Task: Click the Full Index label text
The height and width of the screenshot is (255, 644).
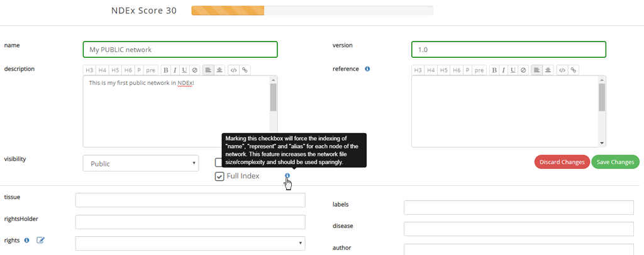Action: click(243, 176)
